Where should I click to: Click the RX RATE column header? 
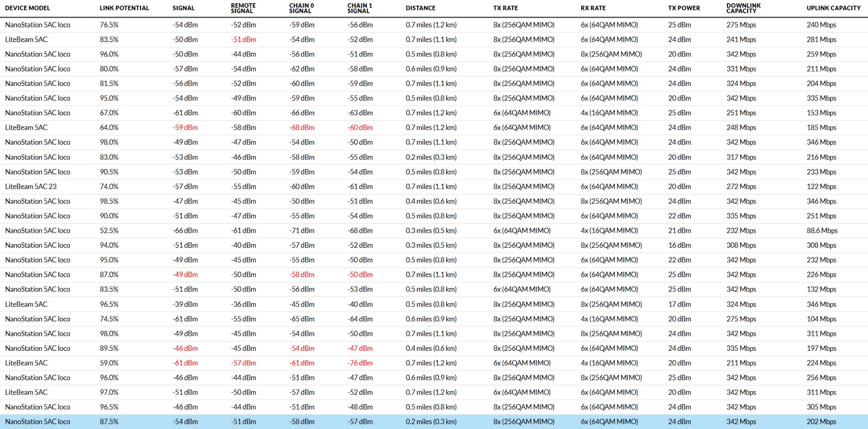[x=593, y=8]
